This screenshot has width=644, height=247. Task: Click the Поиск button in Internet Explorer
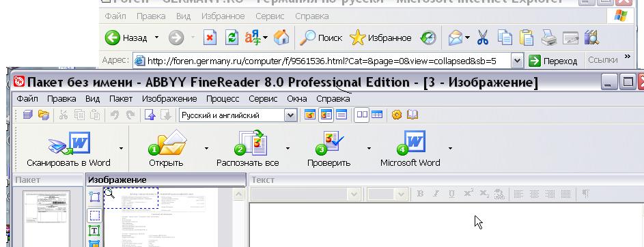(321, 38)
